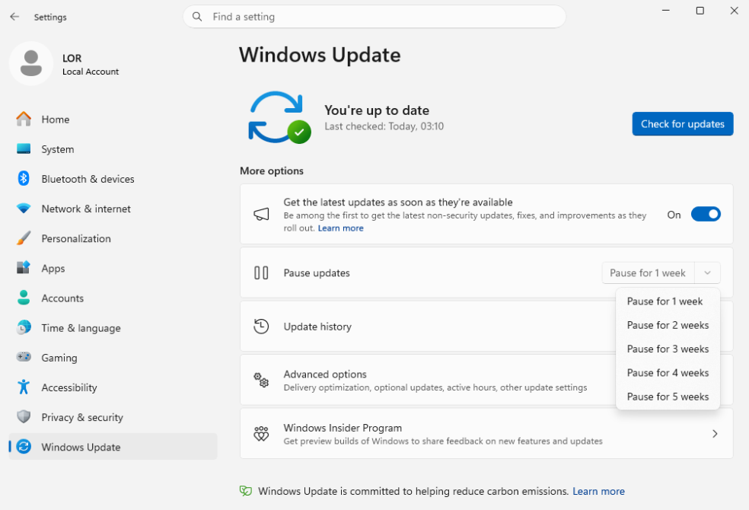Click the Update history clock icon
Screen dimensions: 749x510
[x=261, y=327]
